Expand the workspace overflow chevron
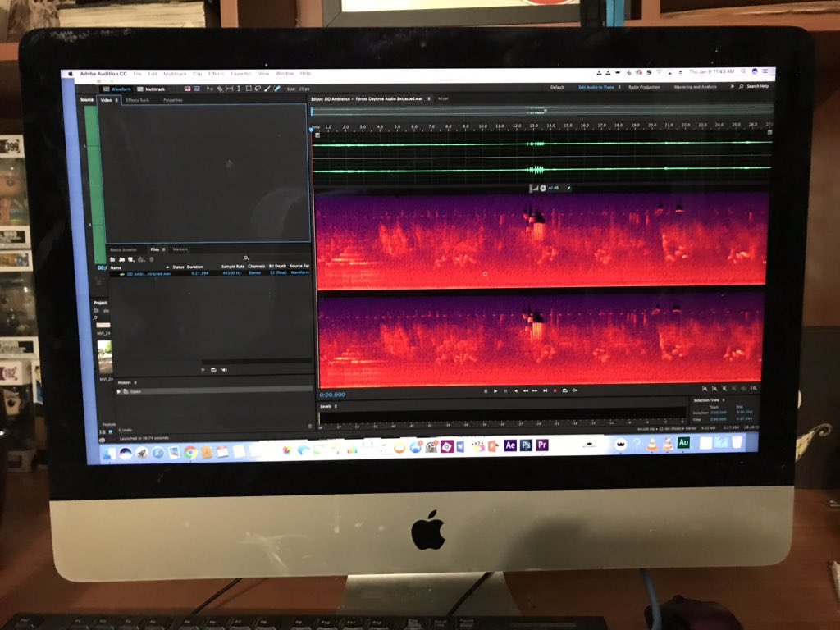 point(732,86)
